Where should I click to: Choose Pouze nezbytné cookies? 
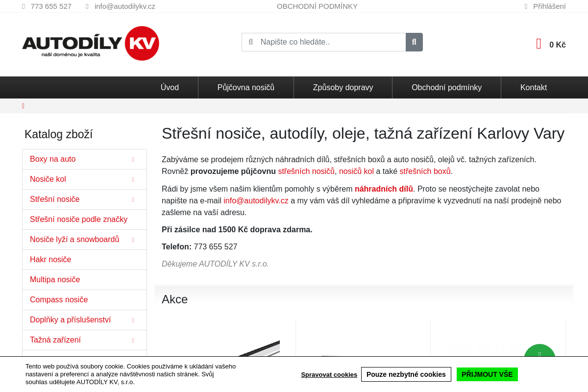coord(406,374)
